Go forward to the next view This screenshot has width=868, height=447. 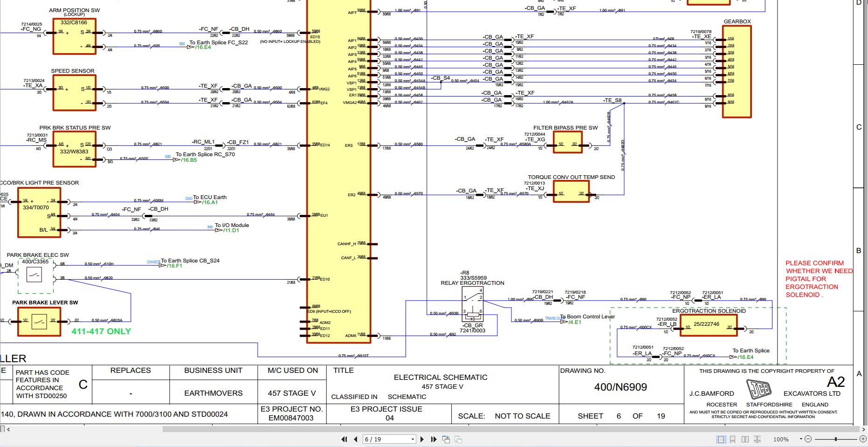click(457, 439)
